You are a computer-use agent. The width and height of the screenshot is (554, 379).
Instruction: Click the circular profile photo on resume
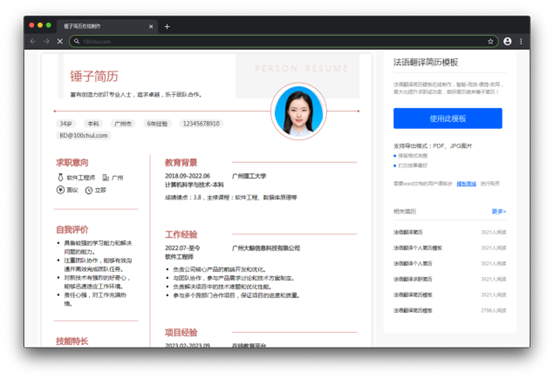(299, 111)
